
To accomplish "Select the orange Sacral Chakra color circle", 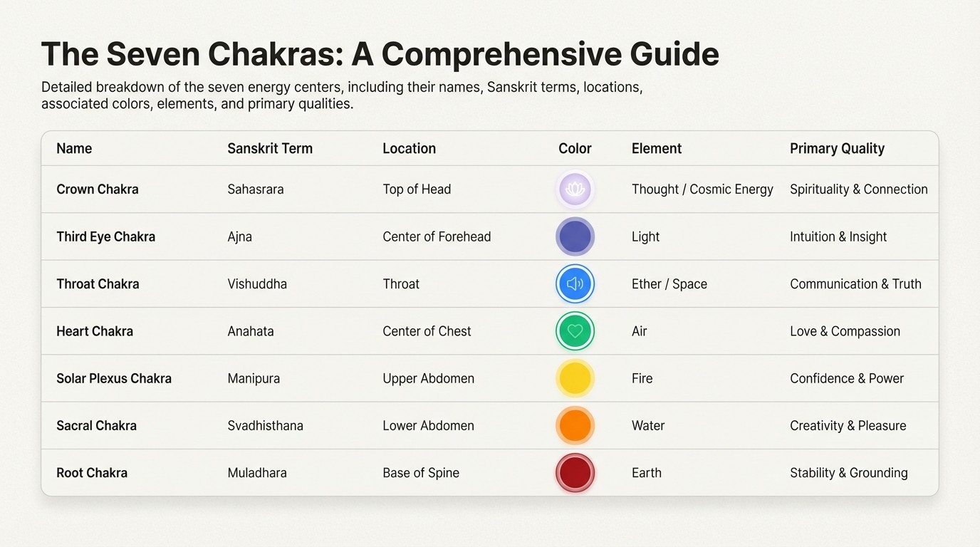I will tap(575, 426).
